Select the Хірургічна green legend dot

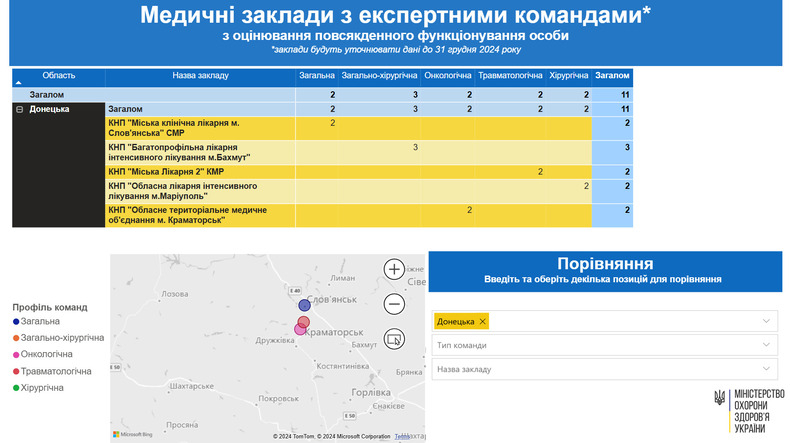16,388
